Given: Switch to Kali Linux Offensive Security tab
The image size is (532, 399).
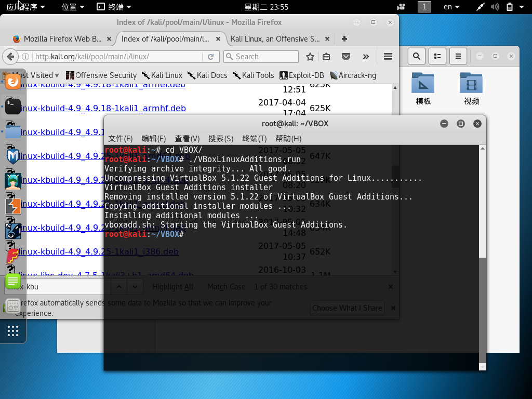Looking at the screenshot, I should point(275,38).
